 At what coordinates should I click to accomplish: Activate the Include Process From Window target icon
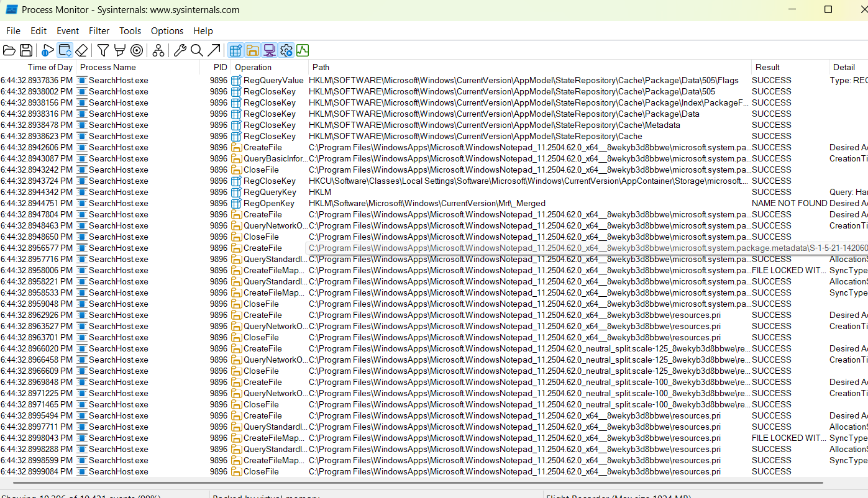[137, 50]
